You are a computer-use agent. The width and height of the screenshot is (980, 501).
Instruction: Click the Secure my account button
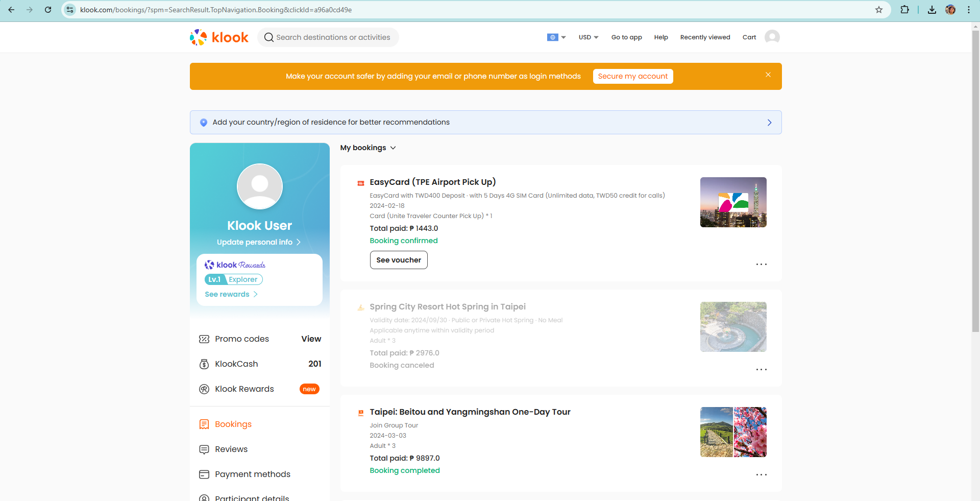pos(633,76)
